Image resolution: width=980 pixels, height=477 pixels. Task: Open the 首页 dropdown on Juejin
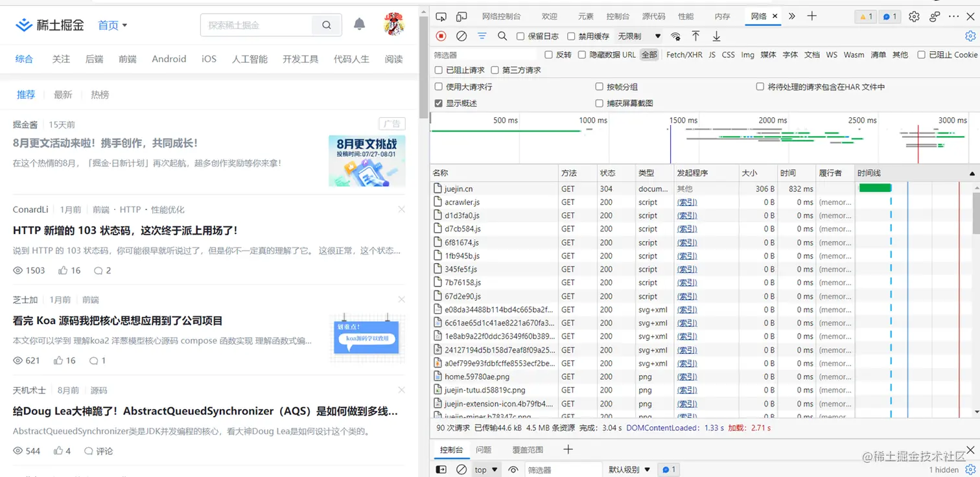(x=113, y=25)
